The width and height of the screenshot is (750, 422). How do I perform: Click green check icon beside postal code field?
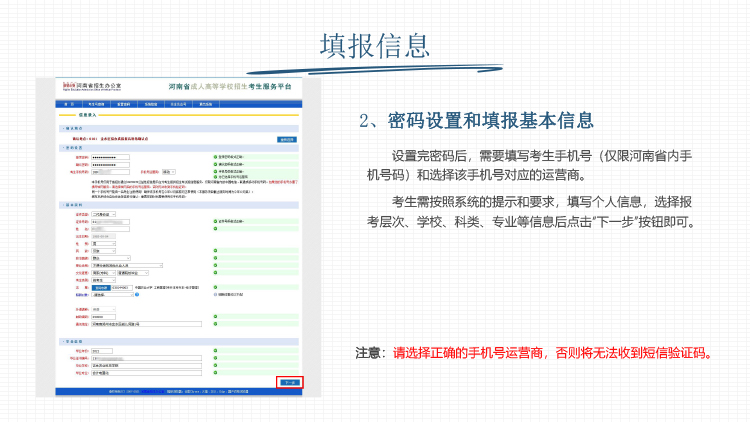click(214, 316)
